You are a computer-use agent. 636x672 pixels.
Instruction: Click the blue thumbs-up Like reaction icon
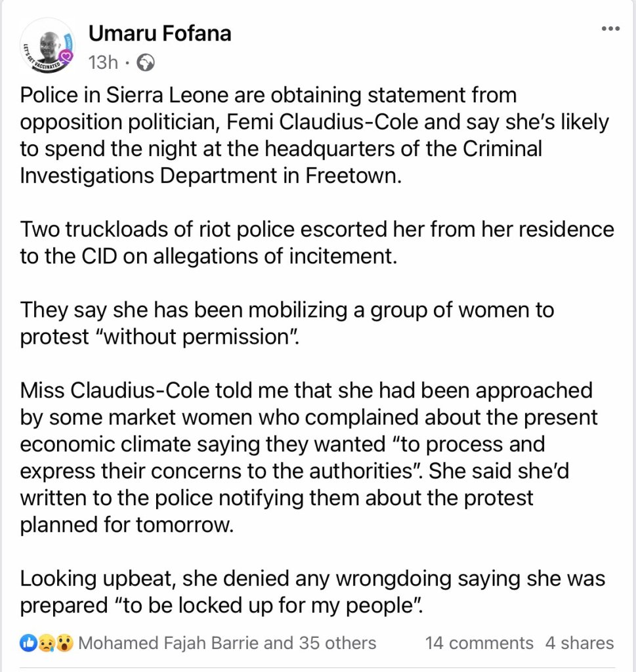tap(29, 642)
